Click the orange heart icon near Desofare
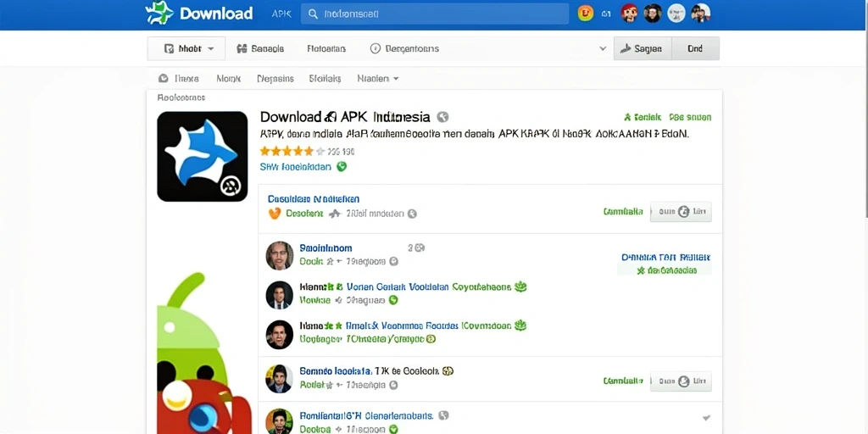The image size is (868, 434). [x=275, y=214]
